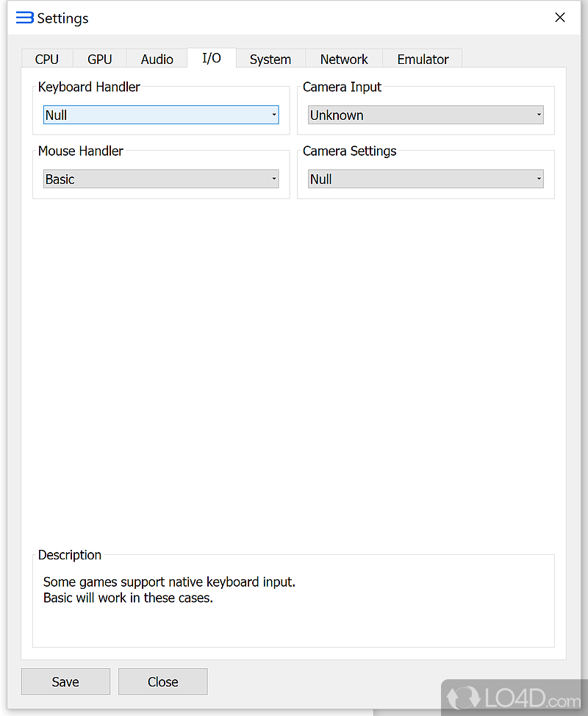
Task: Switch to the CPU tab
Action: pos(46,59)
